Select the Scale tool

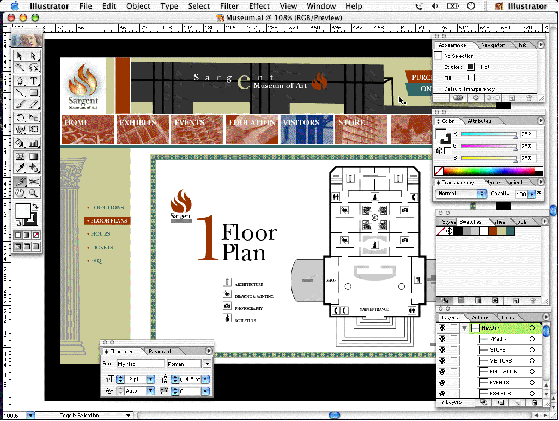34,117
